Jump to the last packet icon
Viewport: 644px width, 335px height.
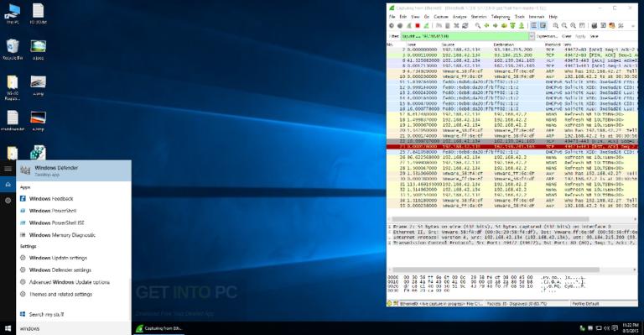click(x=522, y=25)
